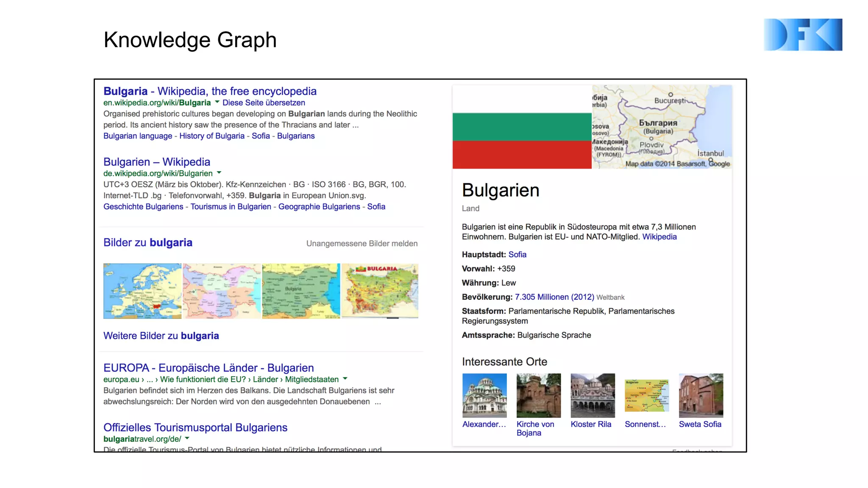Viewport: 868px width, 488px height.
Task: Open Offizielles Tourismusportal Bulgariens result
Action: coord(195,427)
